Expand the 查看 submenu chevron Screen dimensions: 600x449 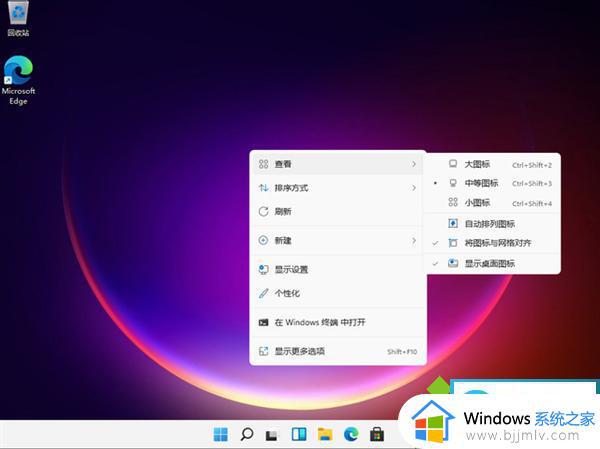pyautogui.click(x=414, y=164)
